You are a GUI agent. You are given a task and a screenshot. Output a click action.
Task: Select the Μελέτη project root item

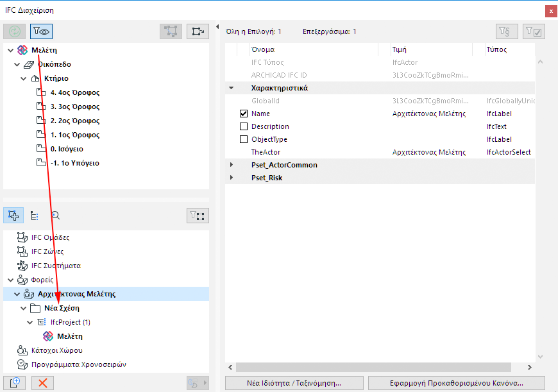[44, 50]
